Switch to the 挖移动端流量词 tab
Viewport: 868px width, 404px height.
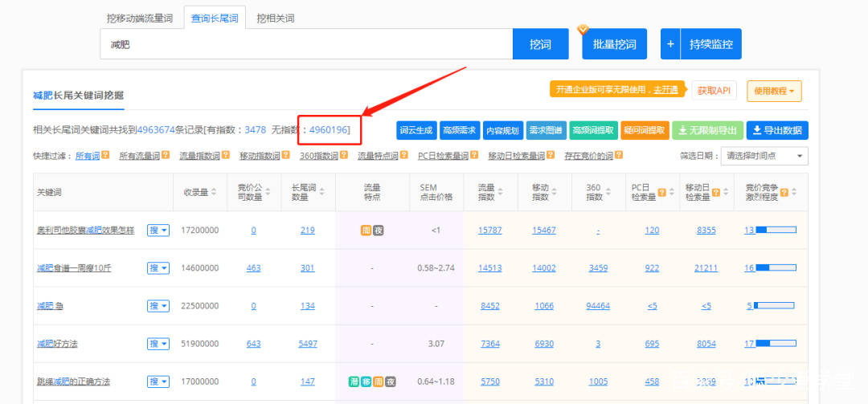140,18
